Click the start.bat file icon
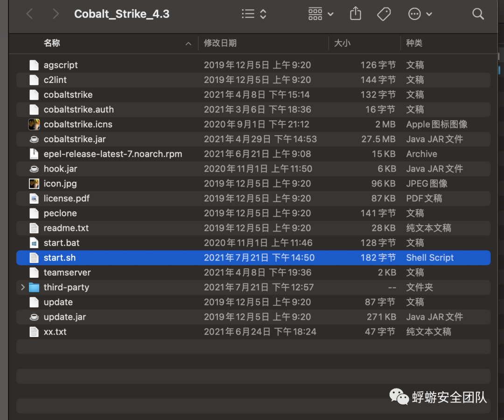The image size is (504, 420). coord(34,243)
